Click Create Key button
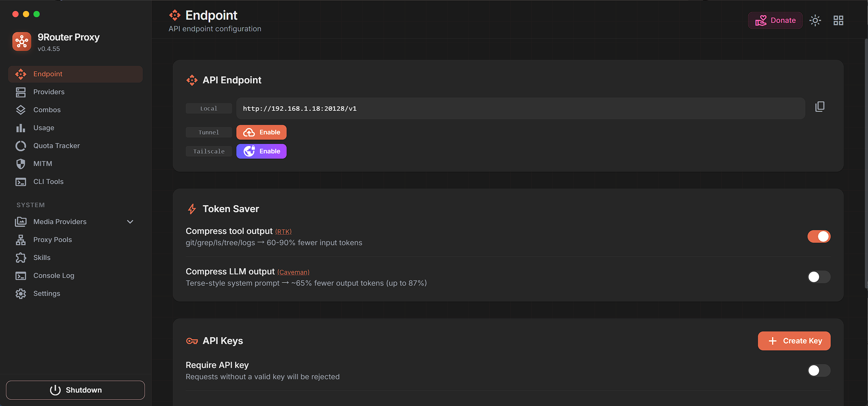Screen dimensions: 868x406 794,341
